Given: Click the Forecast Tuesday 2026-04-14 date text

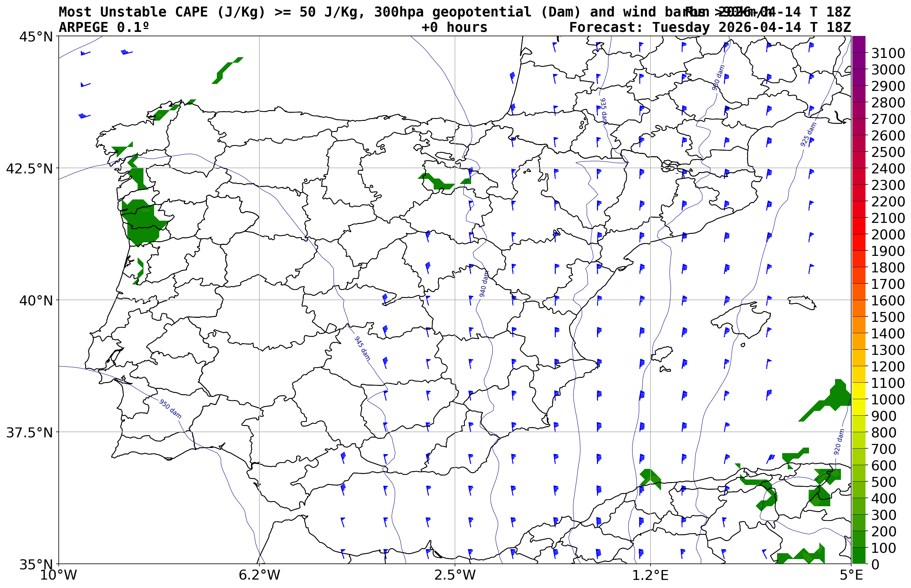Looking at the screenshot, I should (710, 27).
